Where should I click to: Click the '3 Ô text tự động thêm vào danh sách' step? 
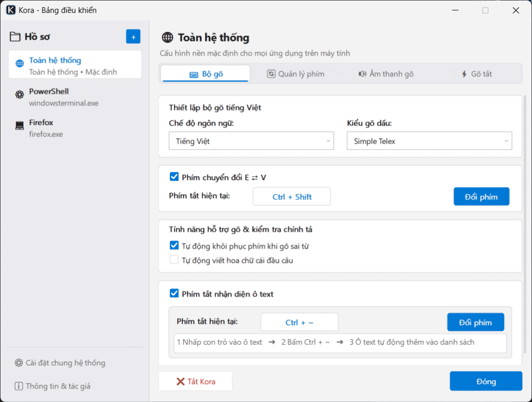coord(412,342)
